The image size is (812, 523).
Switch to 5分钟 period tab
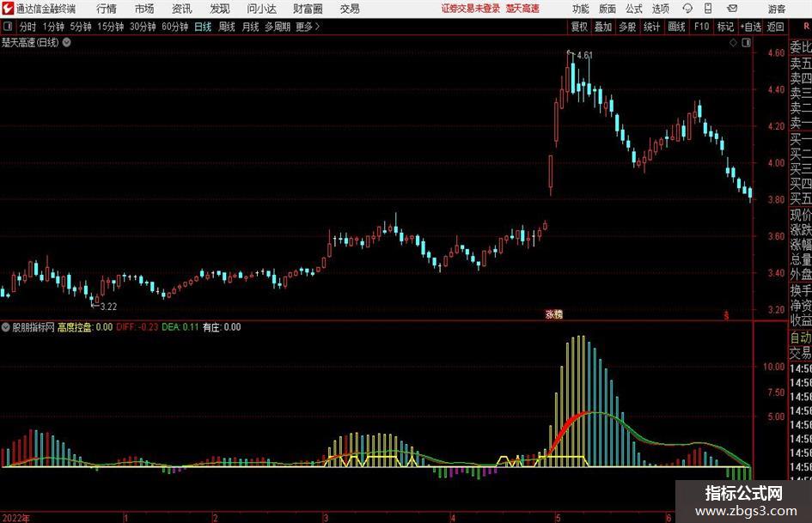81,27
